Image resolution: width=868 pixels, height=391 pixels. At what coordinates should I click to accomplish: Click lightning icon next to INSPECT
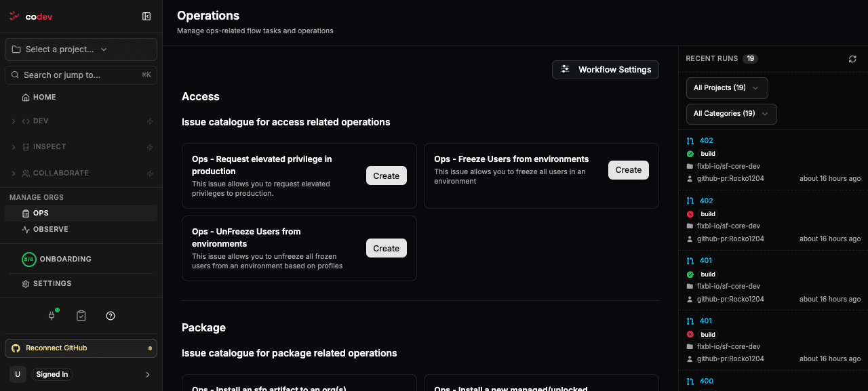point(150,147)
